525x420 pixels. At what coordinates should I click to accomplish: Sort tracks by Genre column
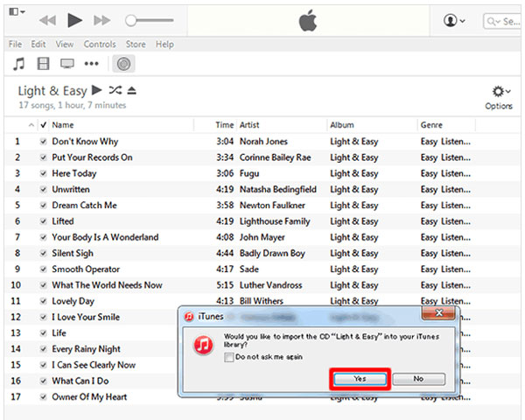[x=431, y=125]
